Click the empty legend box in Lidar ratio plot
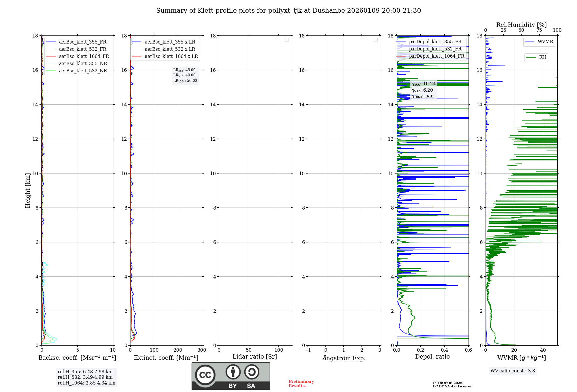Viewport: 577px width, 392px height. (x=287, y=40)
